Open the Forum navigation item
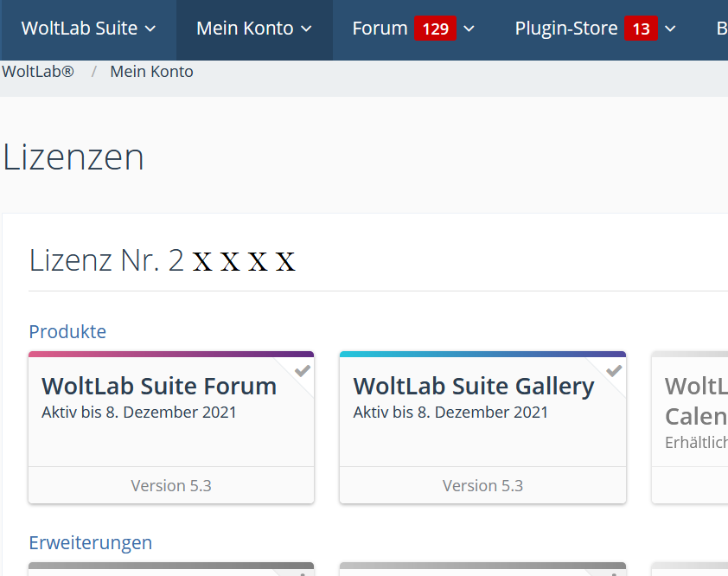This screenshot has height=576, width=728. point(380,29)
